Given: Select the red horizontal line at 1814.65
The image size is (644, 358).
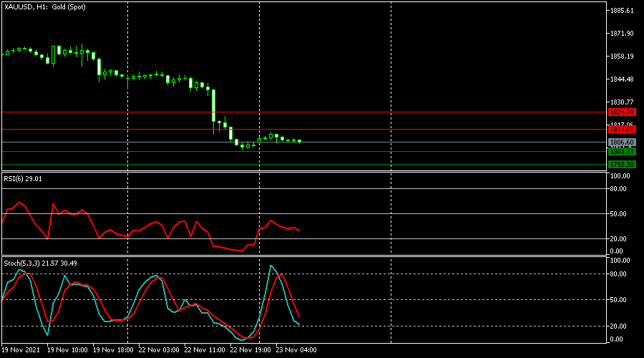Looking at the screenshot, I should tap(304, 129).
